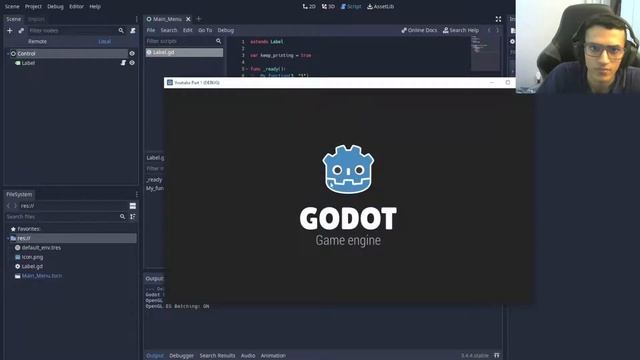Open Search Help
640x360 pixels.
(461, 30)
